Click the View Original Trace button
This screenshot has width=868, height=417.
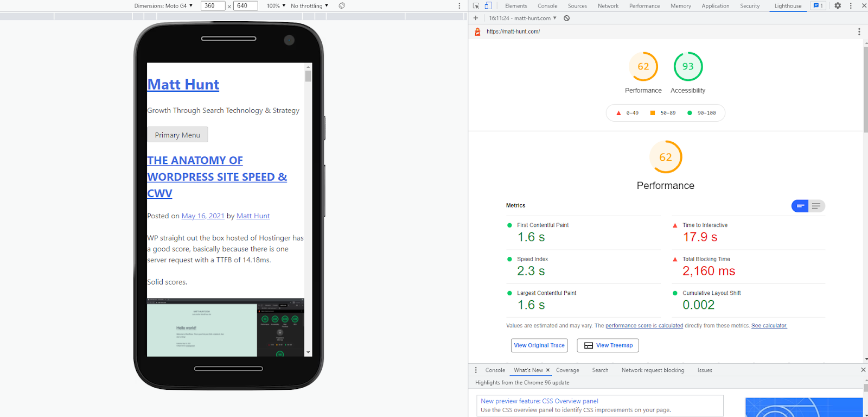point(539,345)
